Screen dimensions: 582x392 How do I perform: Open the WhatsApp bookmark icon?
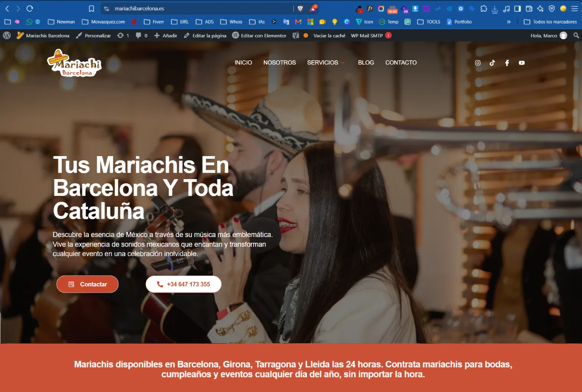[29, 22]
